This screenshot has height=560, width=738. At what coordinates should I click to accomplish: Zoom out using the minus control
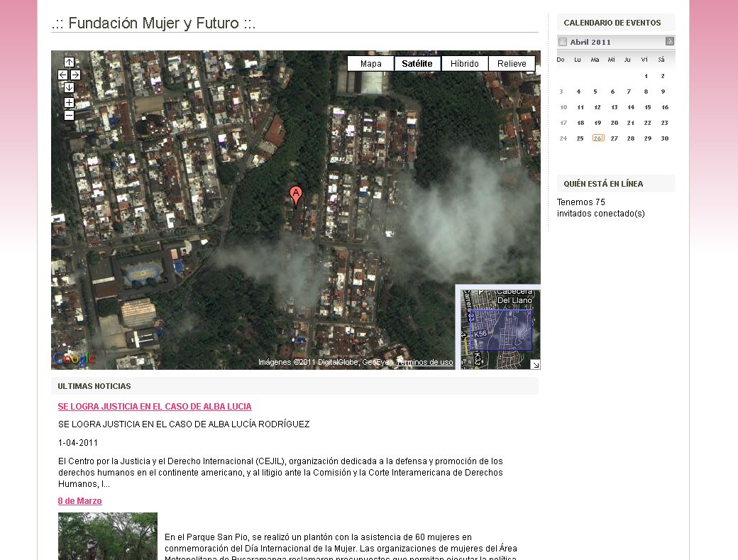(68, 114)
